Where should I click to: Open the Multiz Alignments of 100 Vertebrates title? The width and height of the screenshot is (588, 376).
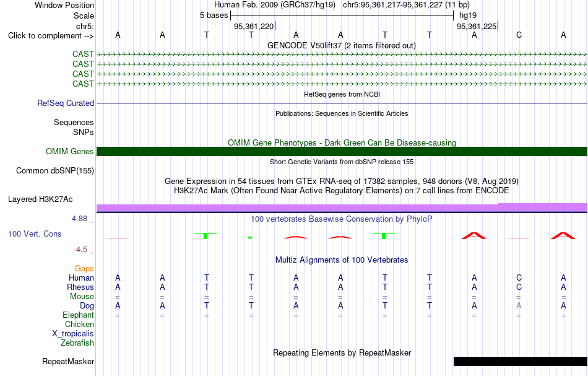point(342,260)
